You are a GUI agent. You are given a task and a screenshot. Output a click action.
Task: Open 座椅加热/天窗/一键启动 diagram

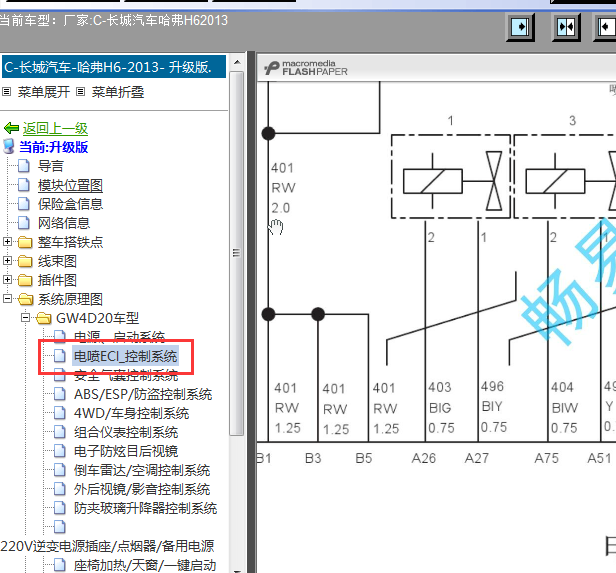point(145,565)
